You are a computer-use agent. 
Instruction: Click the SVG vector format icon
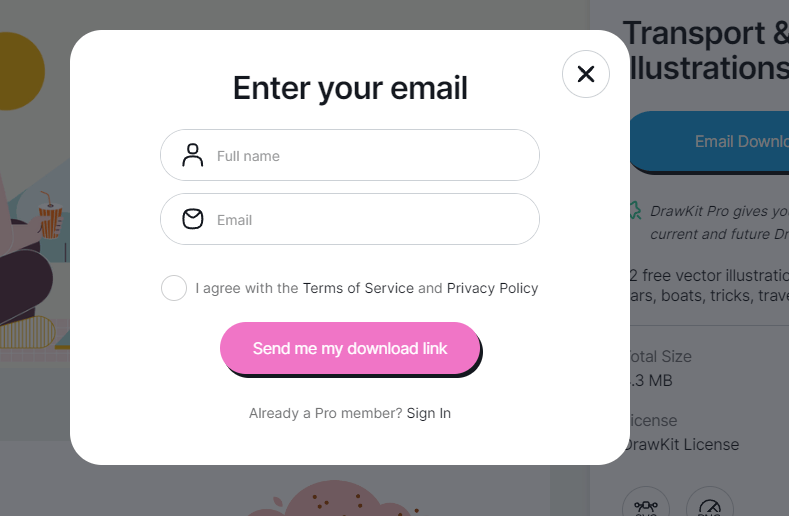[647, 506]
